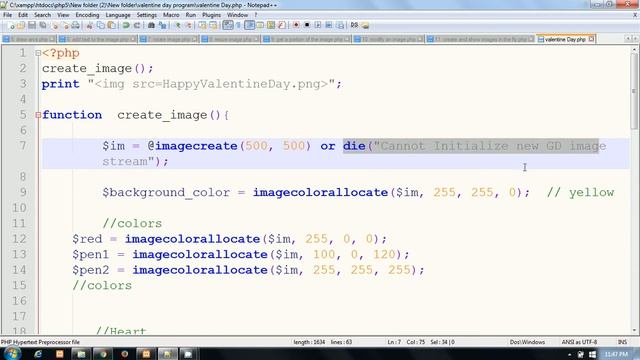Viewport: 640px width, 360px height.
Task: Create a new file from toolbar
Action: [11, 25]
